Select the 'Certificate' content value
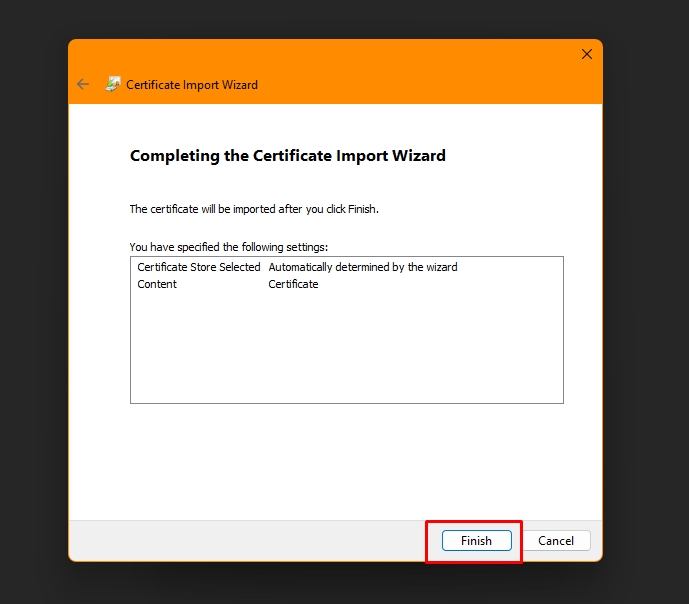Image resolution: width=689 pixels, height=604 pixels. [x=293, y=284]
